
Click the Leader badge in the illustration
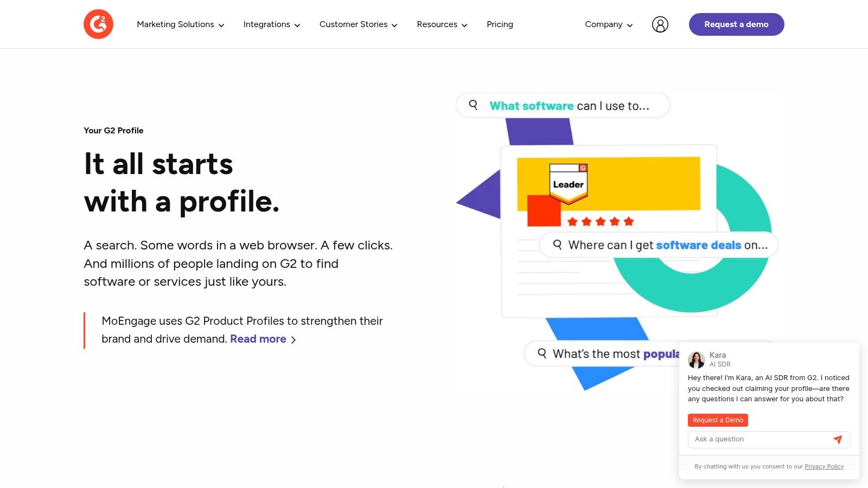(x=568, y=183)
